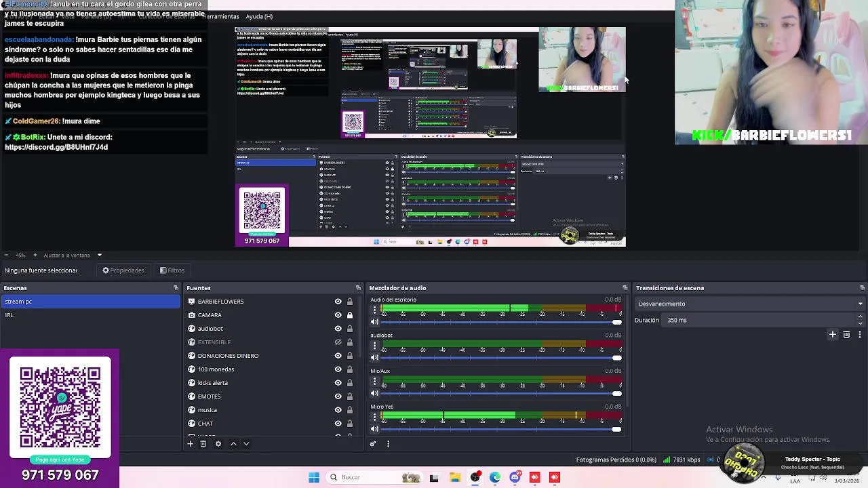
Task: Open Filtros for selected source
Action: pyautogui.click(x=172, y=270)
